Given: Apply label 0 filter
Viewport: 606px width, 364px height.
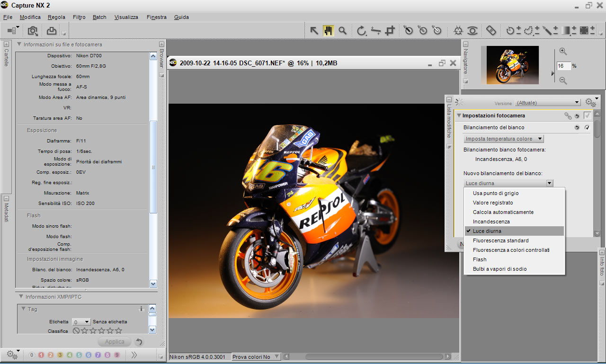Looking at the screenshot, I should (x=32, y=355).
